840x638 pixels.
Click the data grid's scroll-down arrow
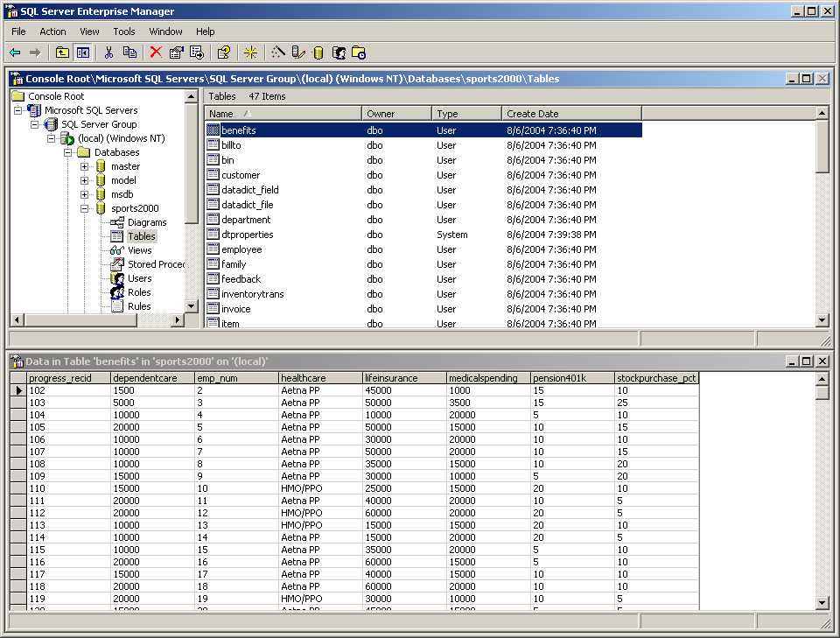822,603
